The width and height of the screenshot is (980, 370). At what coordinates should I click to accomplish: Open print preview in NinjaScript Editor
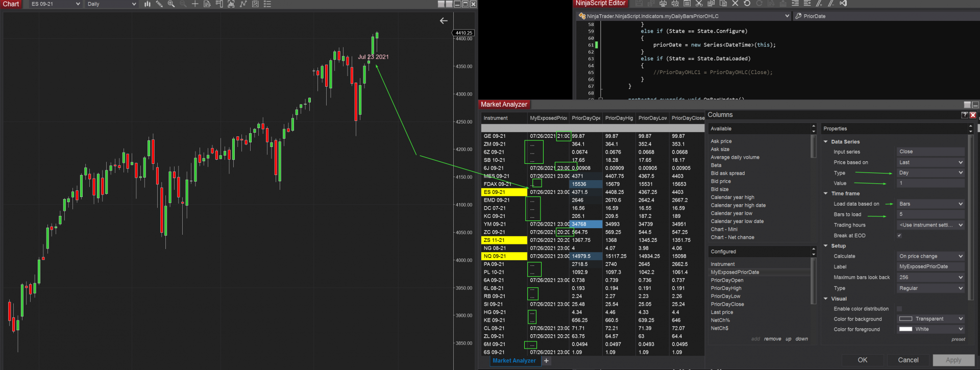(x=675, y=4)
